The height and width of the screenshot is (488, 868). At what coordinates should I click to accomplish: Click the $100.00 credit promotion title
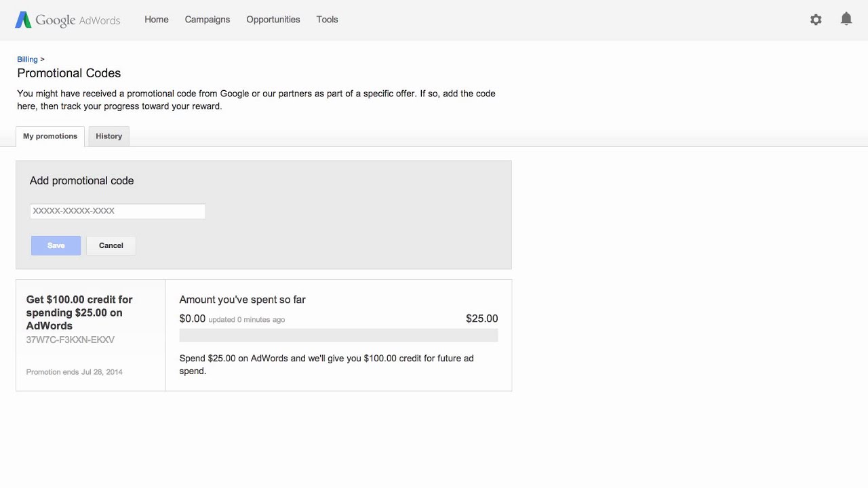pos(79,312)
